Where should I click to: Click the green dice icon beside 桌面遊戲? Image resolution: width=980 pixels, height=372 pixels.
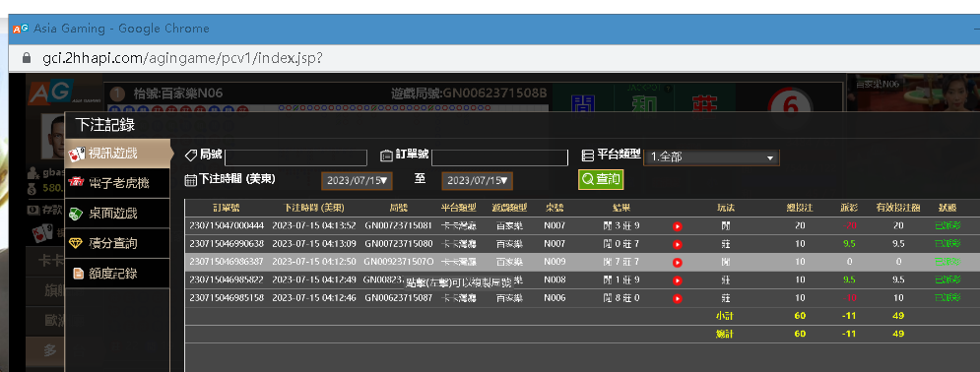click(x=76, y=213)
